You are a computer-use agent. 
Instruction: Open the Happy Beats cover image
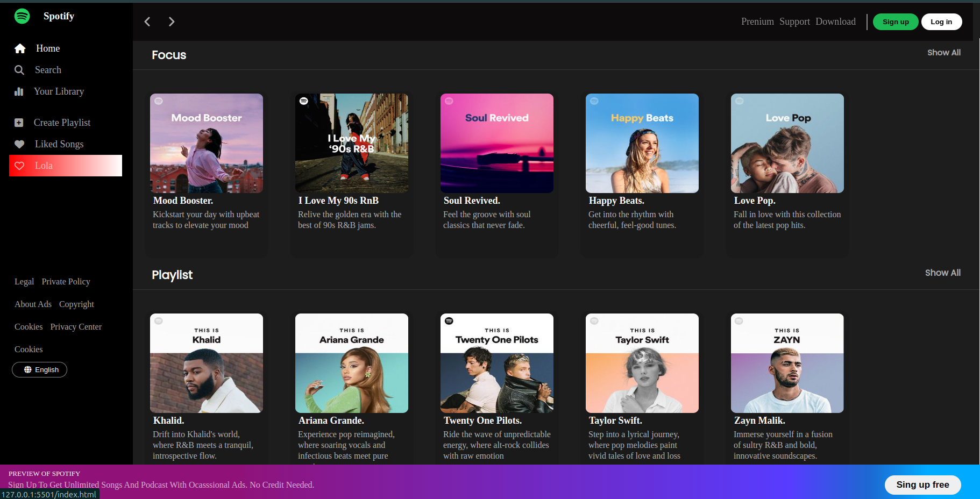coord(642,144)
